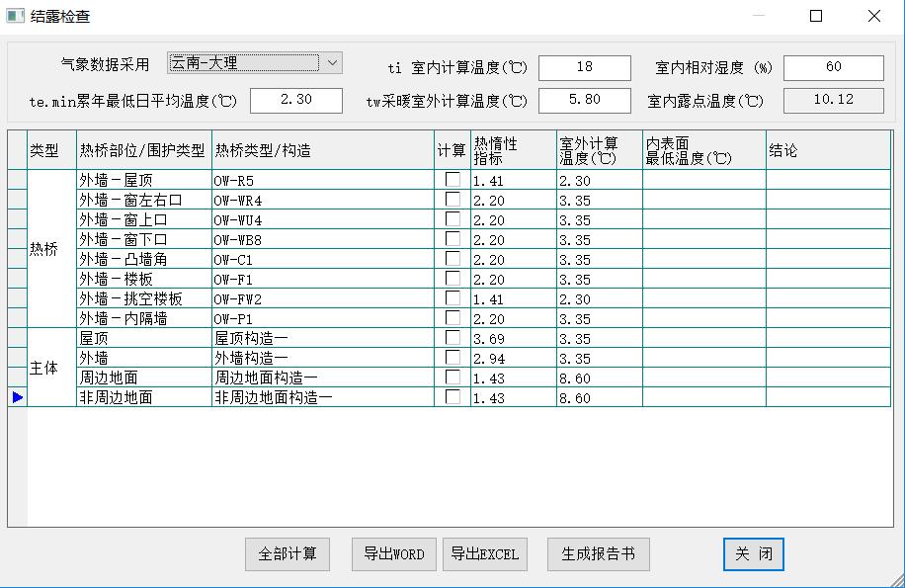Select the OW-FW2 cell in 外墙-挑空楼板 row
This screenshot has height=588, width=905.
click(x=322, y=298)
